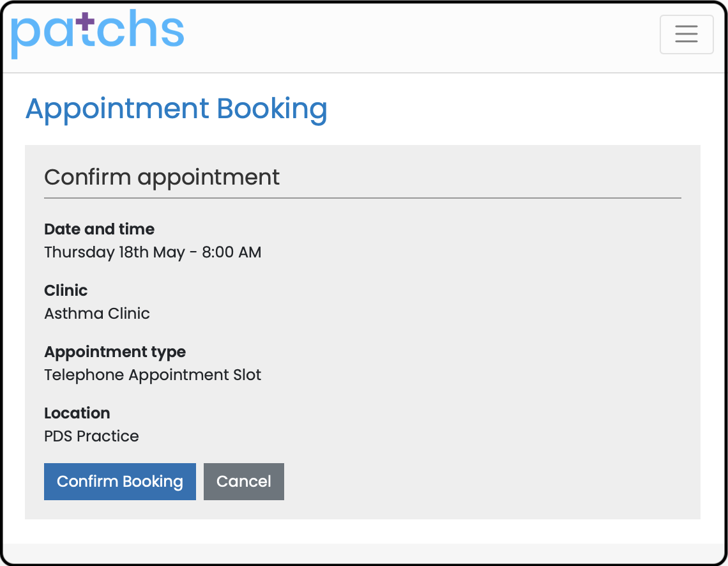Viewport: 728px width, 566px height.
Task: Select the Thursday 18th May date text
Action: click(115, 252)
